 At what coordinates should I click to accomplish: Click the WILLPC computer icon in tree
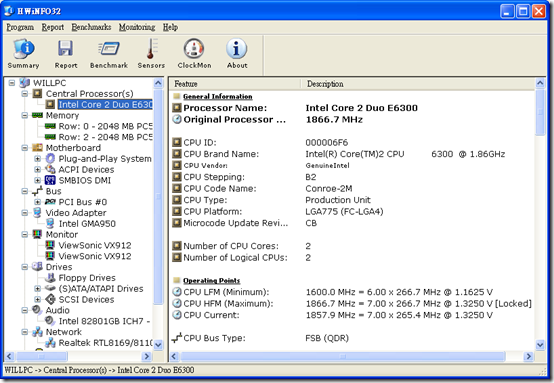tap(24, 83)
